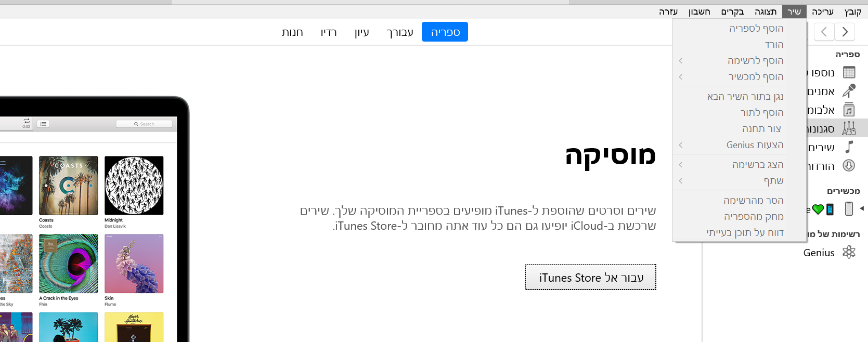Switch to the ספריה tab
Screen dimensions: 868x342
pyautogui.click(x=445, y=32)
